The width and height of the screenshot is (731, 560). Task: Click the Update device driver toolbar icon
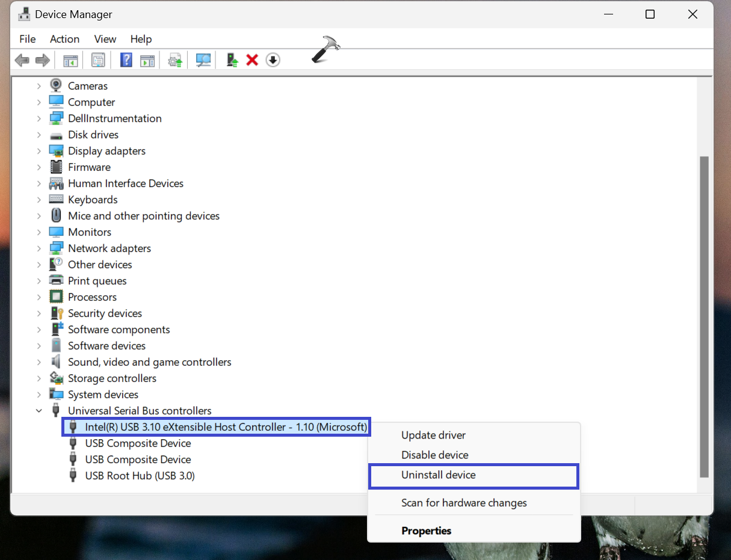click(x=232, y=60)
